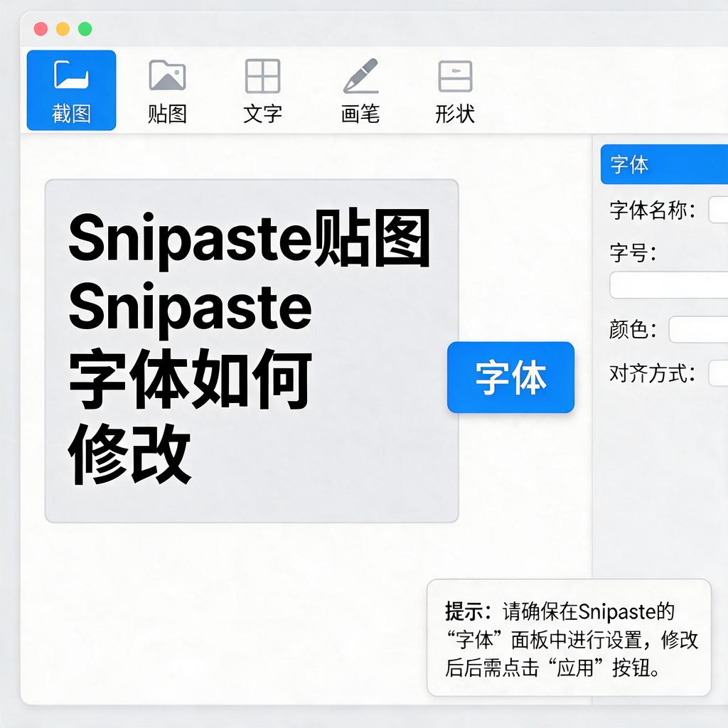The height and width of the screenshot is (728, 728).
Task: Click the 对齐方式 label
Action: [x=653, y=373]
